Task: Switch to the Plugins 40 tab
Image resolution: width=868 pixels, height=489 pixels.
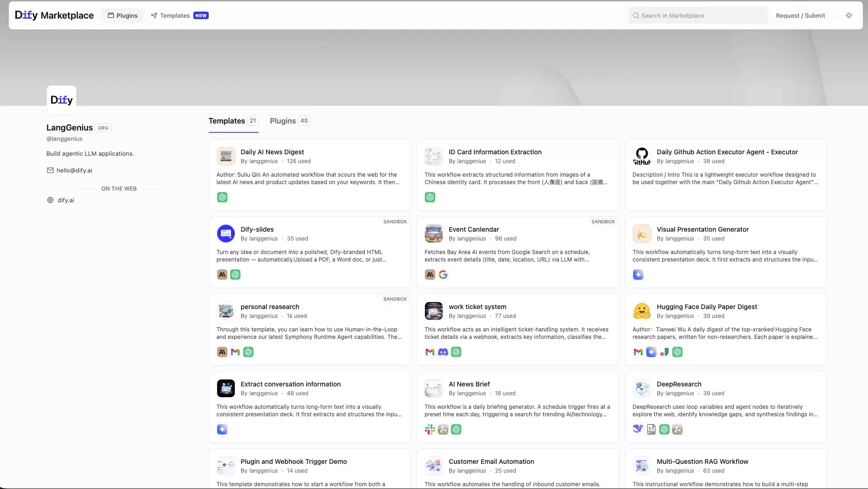Action: (x=290, y=121)
